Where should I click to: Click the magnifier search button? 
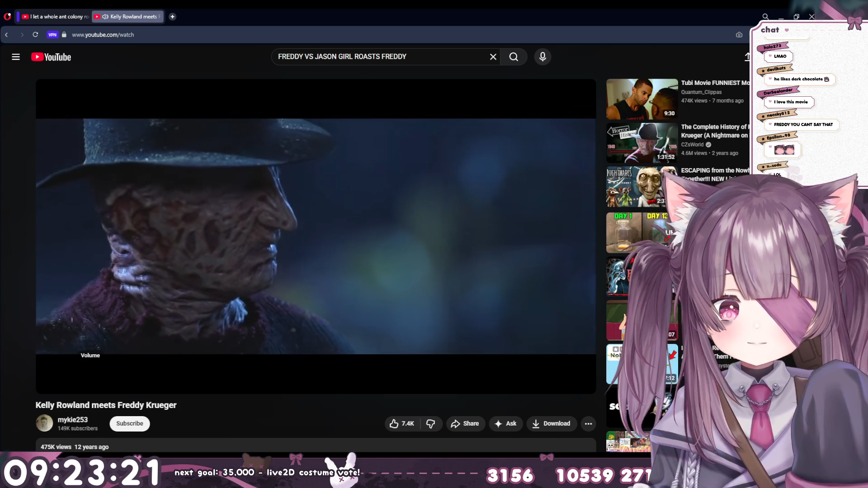click(x=514, y=57)
